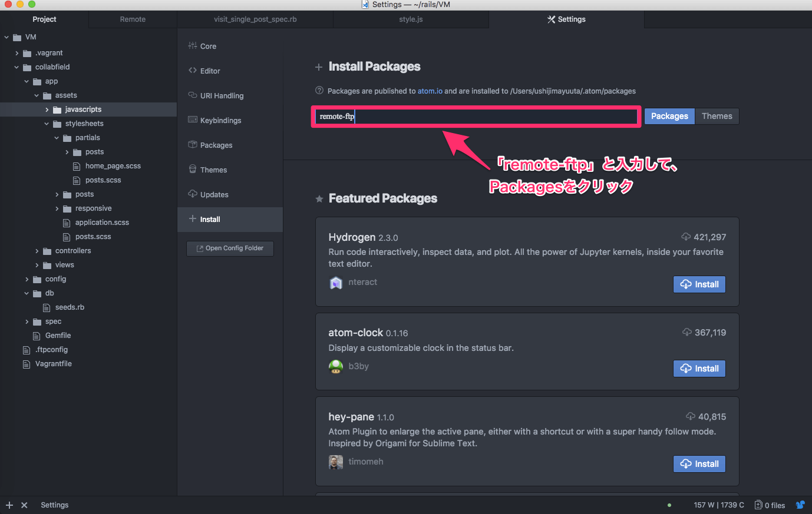The image size is (812, 514).
Task: Click the Settings label in status bar
Action: tap(55, 505)
